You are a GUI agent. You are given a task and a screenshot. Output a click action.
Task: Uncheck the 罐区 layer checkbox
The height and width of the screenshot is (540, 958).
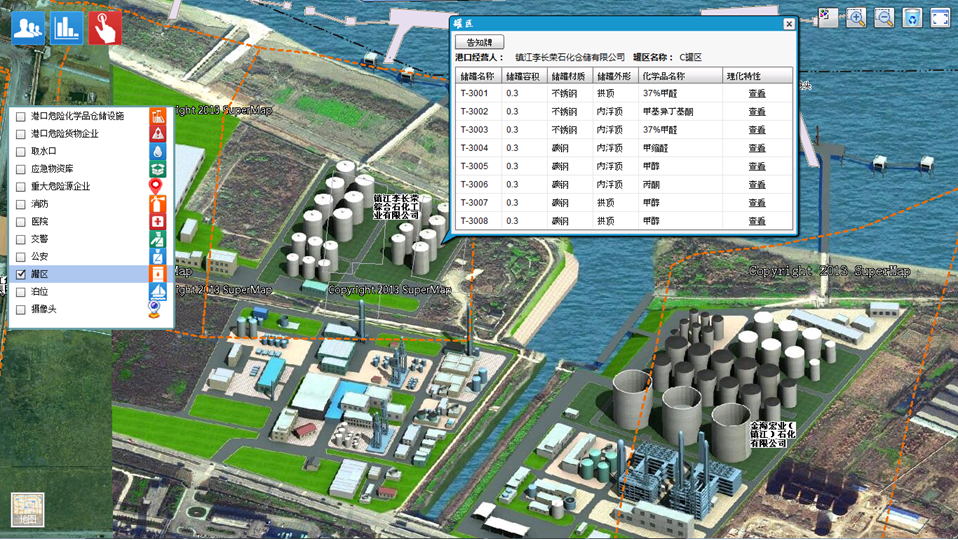point(21,274)
